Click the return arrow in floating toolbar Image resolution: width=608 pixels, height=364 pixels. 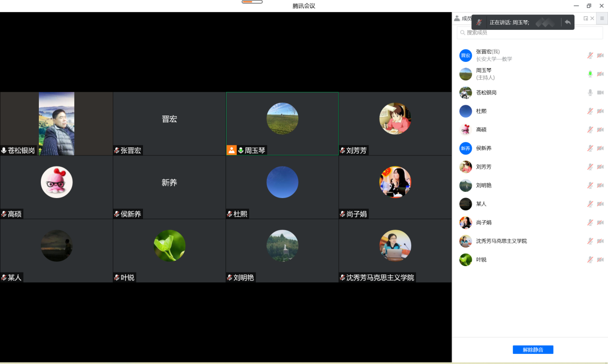568,22
